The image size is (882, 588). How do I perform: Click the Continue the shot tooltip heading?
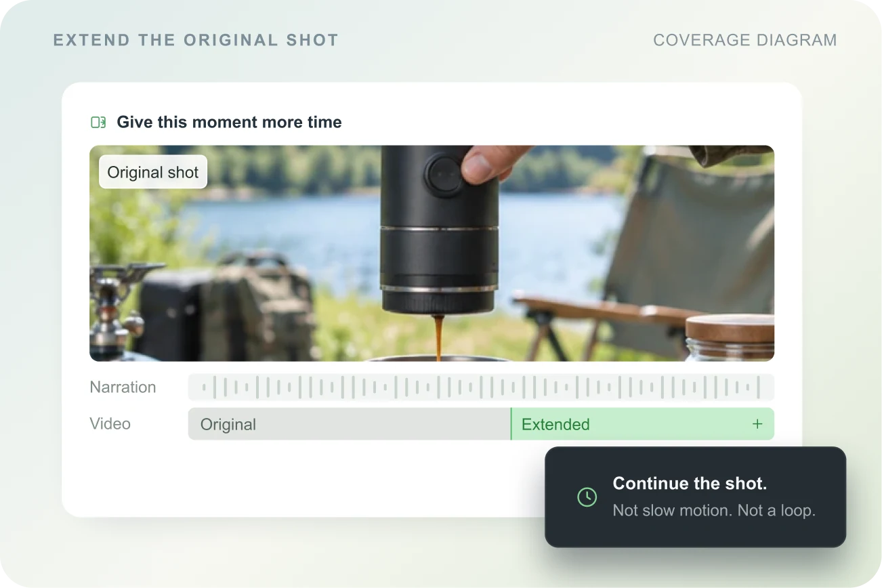[x=690, y=484]
